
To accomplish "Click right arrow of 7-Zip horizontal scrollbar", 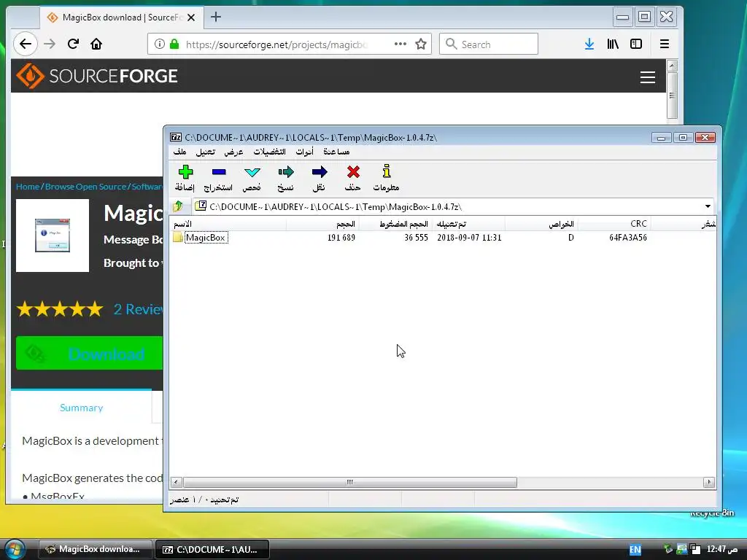I will point(709,483).
